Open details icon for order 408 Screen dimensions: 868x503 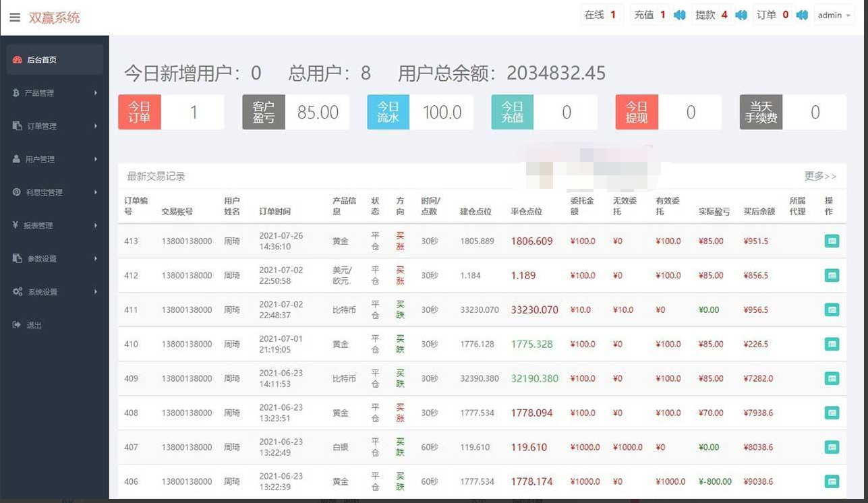[x=832, y=413]
